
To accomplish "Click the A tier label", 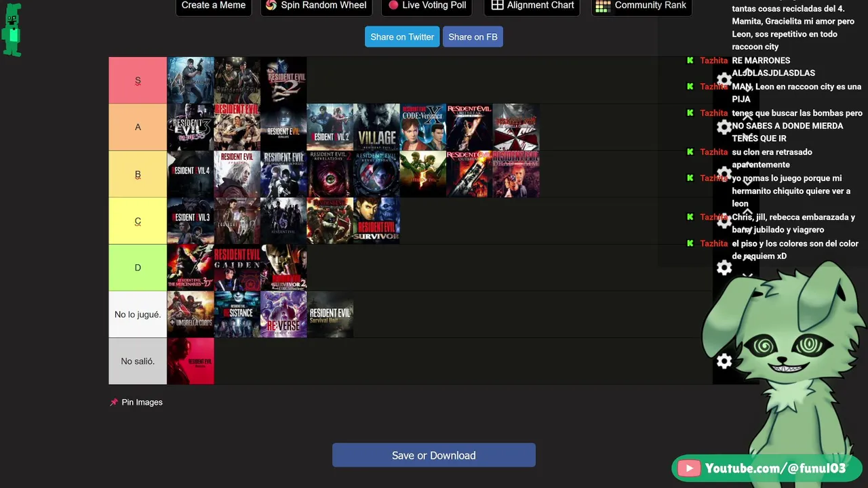I will pyautogui.click(x=138, y=127).
